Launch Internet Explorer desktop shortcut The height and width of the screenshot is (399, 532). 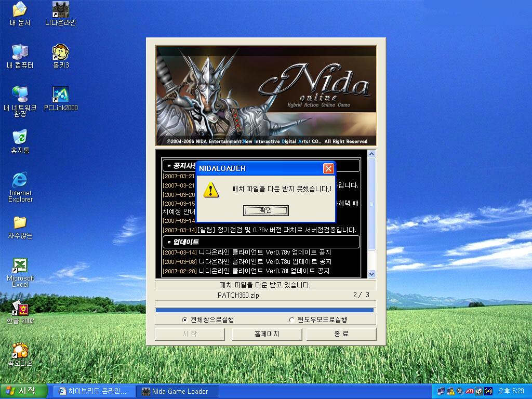(20, 180)
